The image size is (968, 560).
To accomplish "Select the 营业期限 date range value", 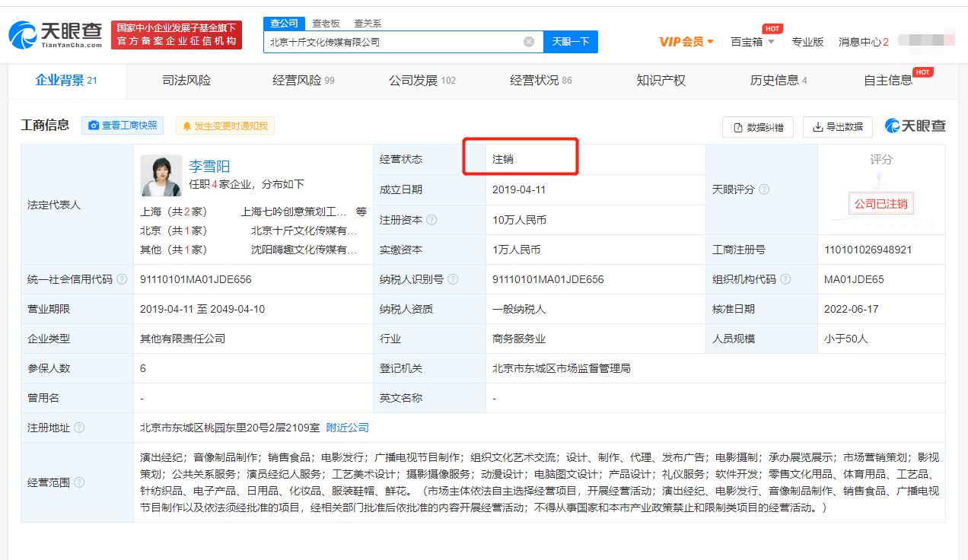I will [x=202, y=309].
